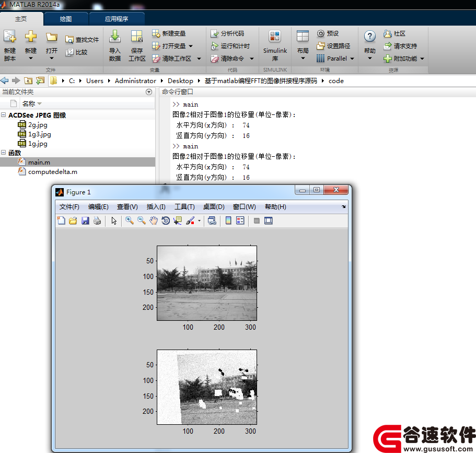Click the Open File icon in Figure 1
The height and width of the screenshot is (453, 476).
pos(73,220)
